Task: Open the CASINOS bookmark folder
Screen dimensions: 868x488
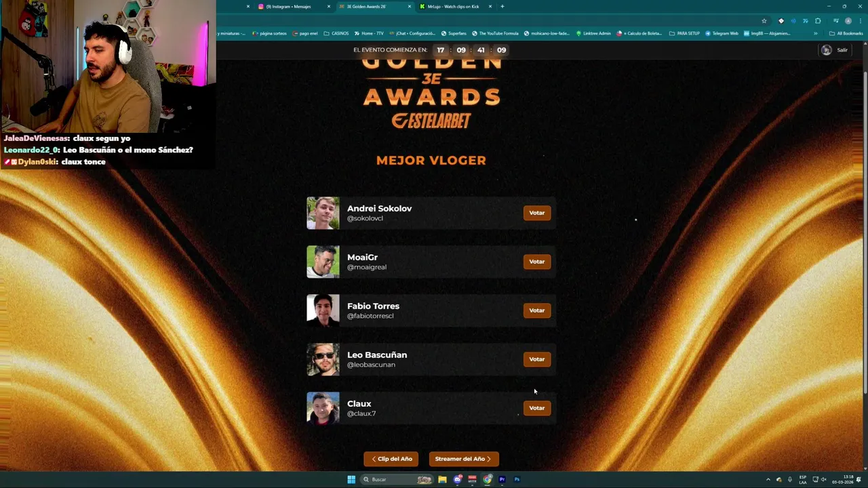Action: coord(336,33)
